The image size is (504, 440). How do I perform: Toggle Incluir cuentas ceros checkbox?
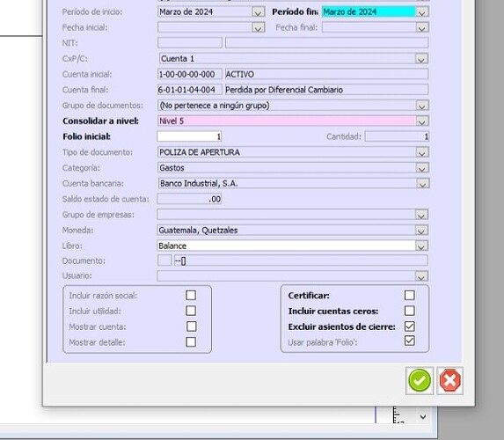tap(410, 311)
